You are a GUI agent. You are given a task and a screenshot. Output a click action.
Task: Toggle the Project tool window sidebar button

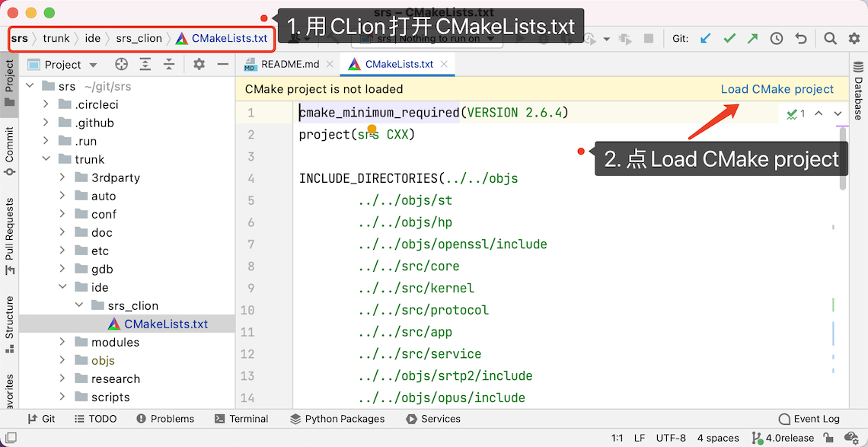(x=9, y=82)
